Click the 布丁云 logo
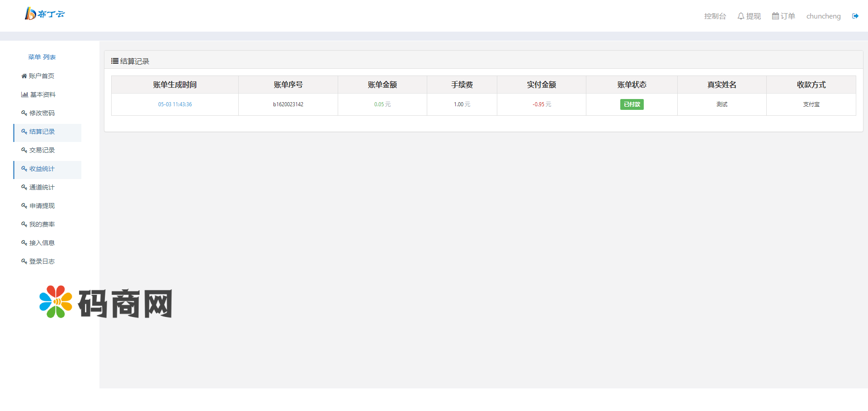Viewport: 868px width, 411px height. 45,14
